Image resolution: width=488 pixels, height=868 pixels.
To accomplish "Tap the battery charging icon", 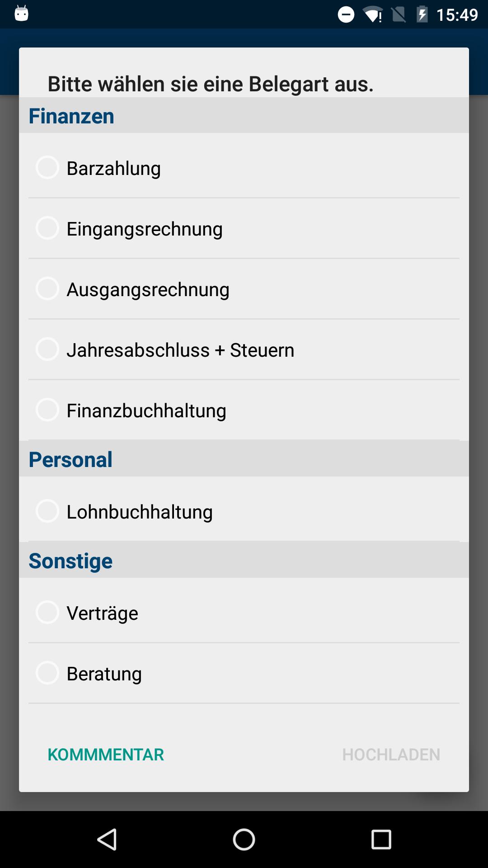I will [422, 14].
